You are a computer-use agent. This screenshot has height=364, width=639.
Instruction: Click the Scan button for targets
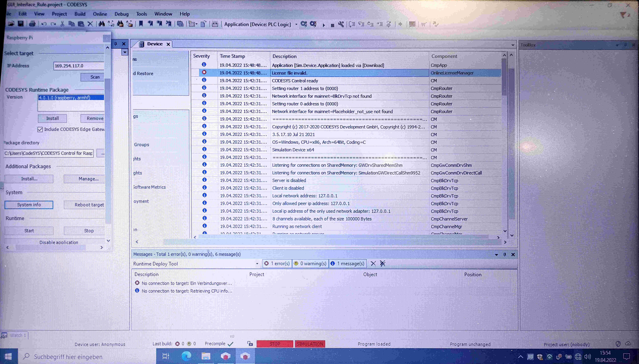click(x=95, y=77)
